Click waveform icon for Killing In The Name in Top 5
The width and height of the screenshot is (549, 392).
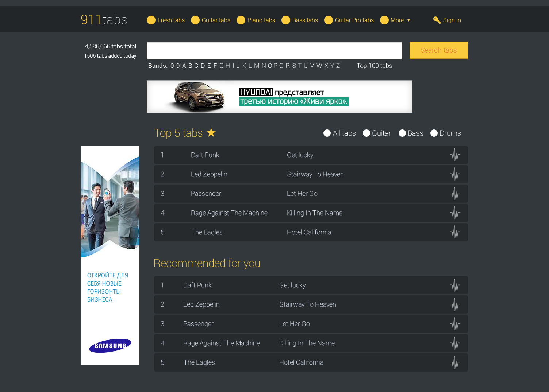[x=455, y=213]
